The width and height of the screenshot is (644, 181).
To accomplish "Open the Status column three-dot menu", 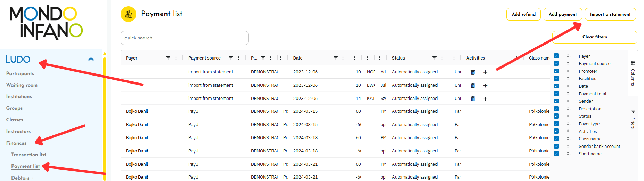I will tap(442, 58).
